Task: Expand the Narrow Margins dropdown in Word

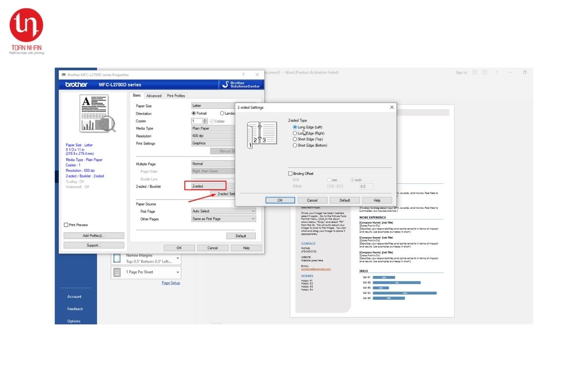Action: [178, 258]
